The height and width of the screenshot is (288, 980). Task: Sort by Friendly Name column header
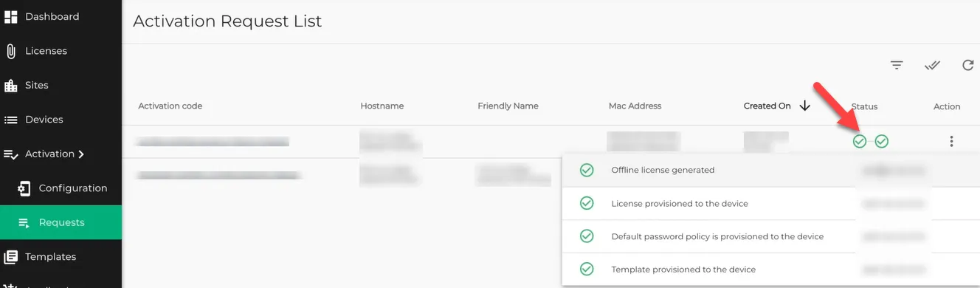508,106
